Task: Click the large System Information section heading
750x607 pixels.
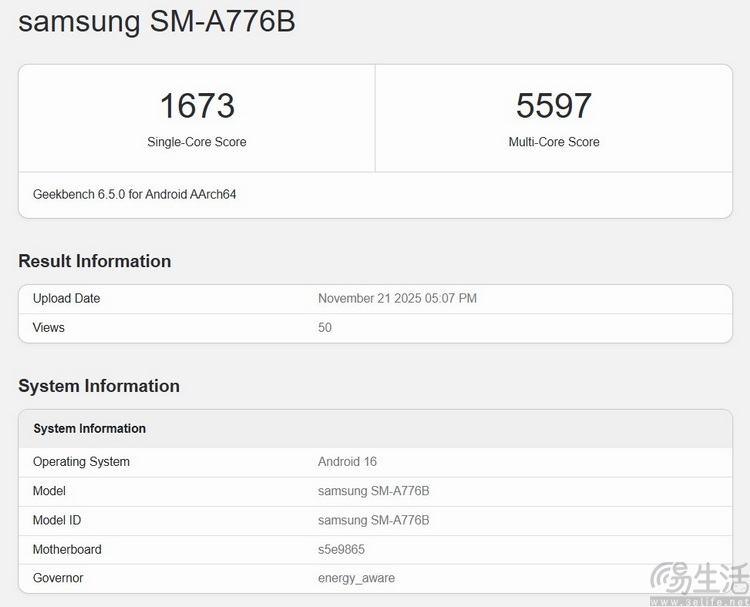Action: tap(99, 386)
